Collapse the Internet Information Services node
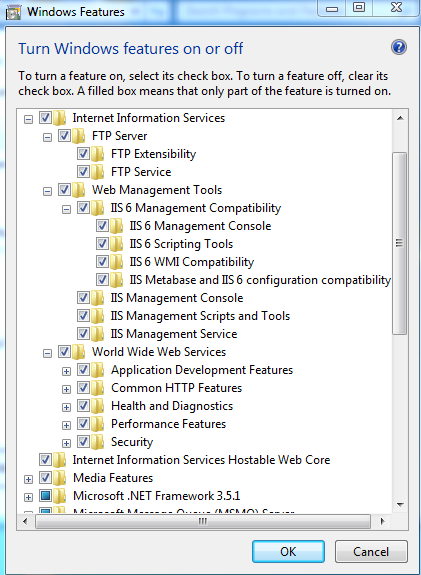Screen dimensions: 421x575 (x=28, y=120)
